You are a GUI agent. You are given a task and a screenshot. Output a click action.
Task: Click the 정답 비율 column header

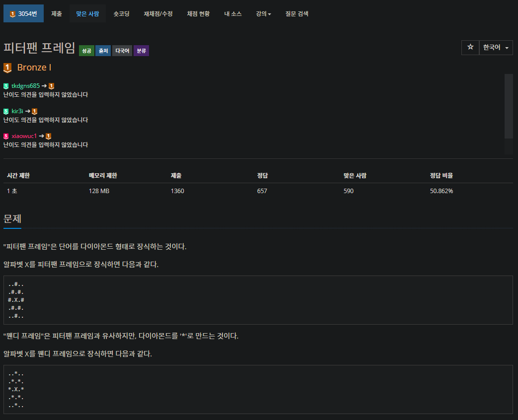point(442,176)
